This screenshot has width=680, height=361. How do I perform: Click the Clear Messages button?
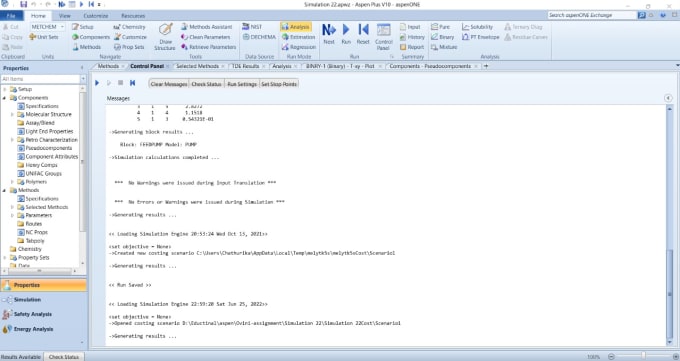[x=169, y=84]
